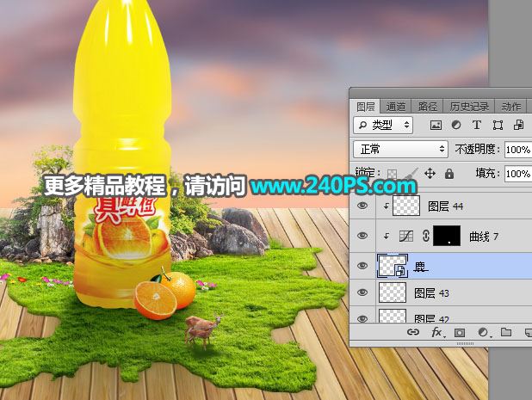The image size is (532, 400).
Task: Select the layer name 鹿
Action: (421, 267)
